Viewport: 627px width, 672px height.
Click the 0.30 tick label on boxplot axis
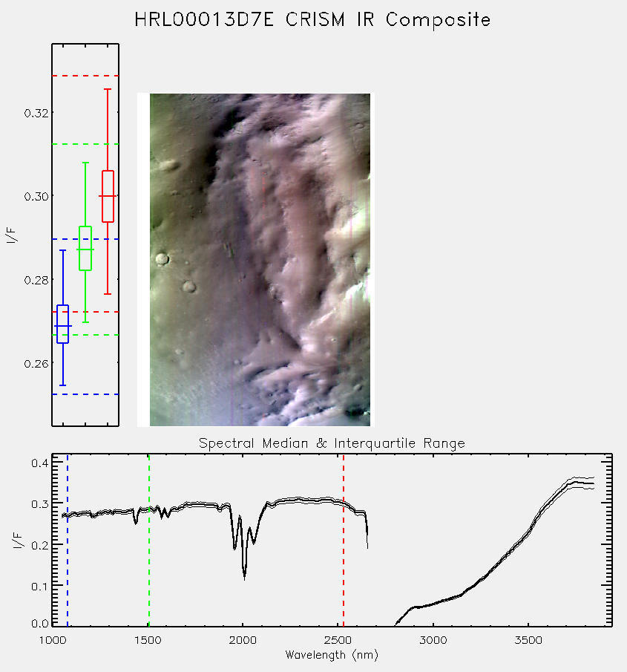36,196
